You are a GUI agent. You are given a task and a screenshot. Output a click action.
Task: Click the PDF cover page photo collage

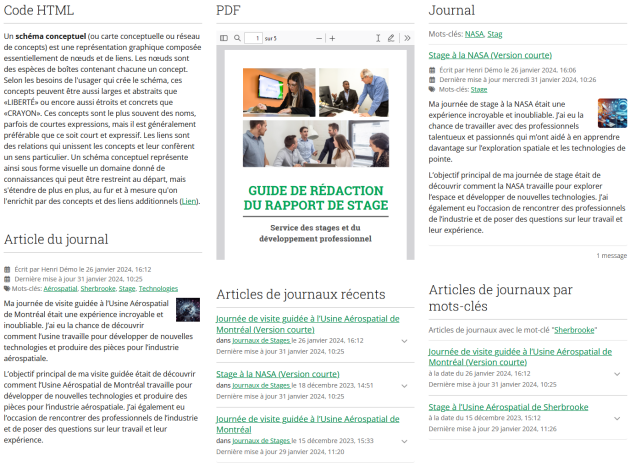[x=316, y=117]
